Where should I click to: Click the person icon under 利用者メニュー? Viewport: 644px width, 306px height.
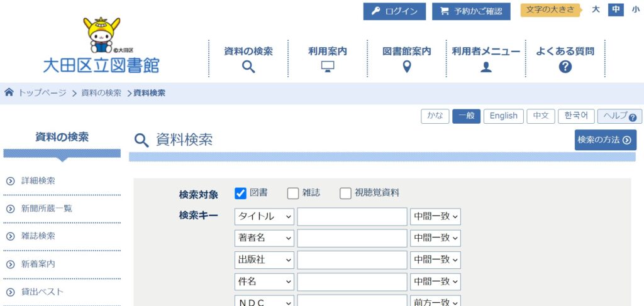tap(486, 67)
